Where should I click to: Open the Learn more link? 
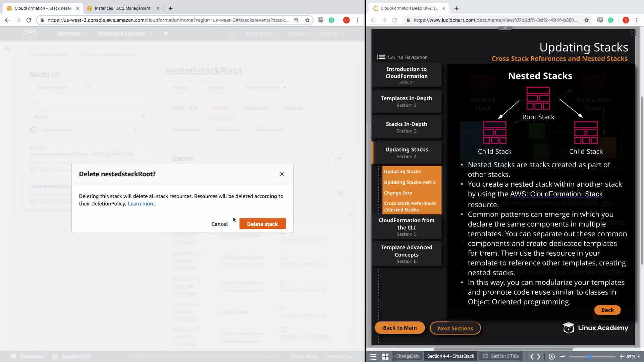pos(142,204)
